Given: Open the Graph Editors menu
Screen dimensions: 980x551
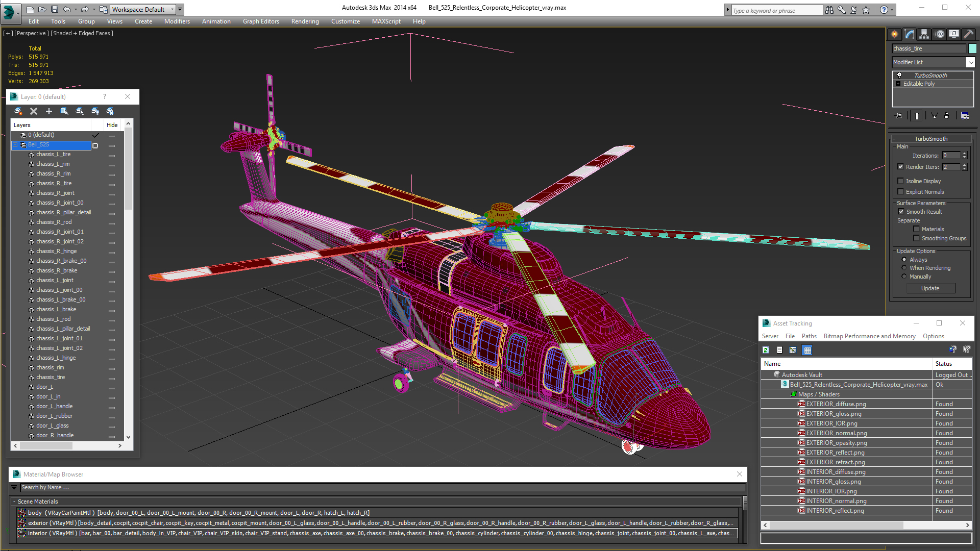Looking at the screenshot, I should coord(261,21).
